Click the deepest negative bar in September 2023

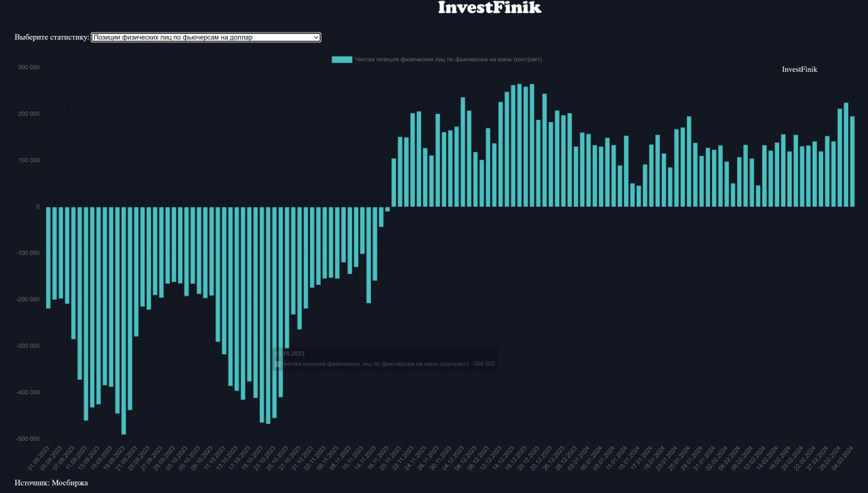click(123, 320)
